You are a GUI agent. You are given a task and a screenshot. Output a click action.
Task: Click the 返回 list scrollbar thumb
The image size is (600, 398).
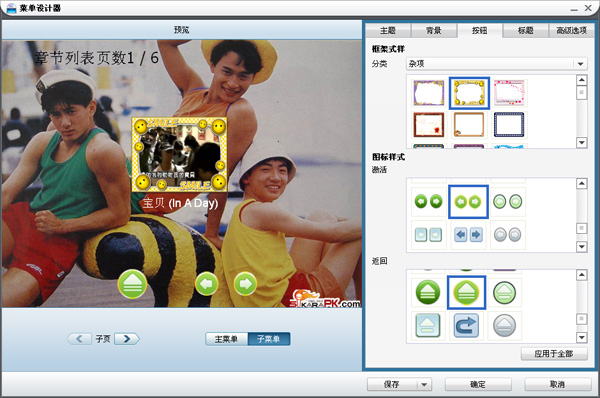pos(582,319)
